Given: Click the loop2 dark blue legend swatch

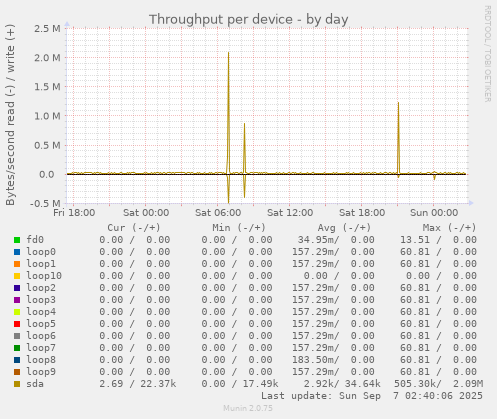Looking at the screenshot, I should 17,288.
